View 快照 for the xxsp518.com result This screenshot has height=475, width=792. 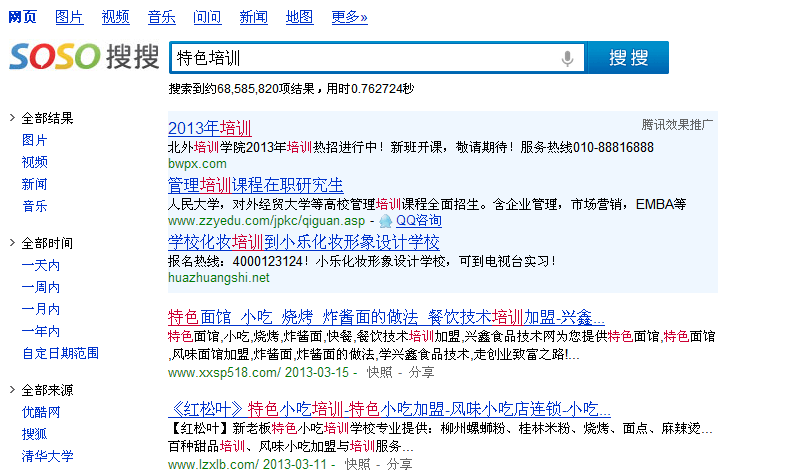pyautogui.click(x=379, y=372)
